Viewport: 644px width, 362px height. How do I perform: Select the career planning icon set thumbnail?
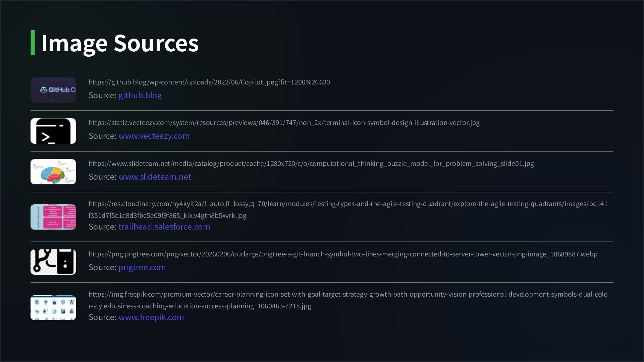(53, 308)
